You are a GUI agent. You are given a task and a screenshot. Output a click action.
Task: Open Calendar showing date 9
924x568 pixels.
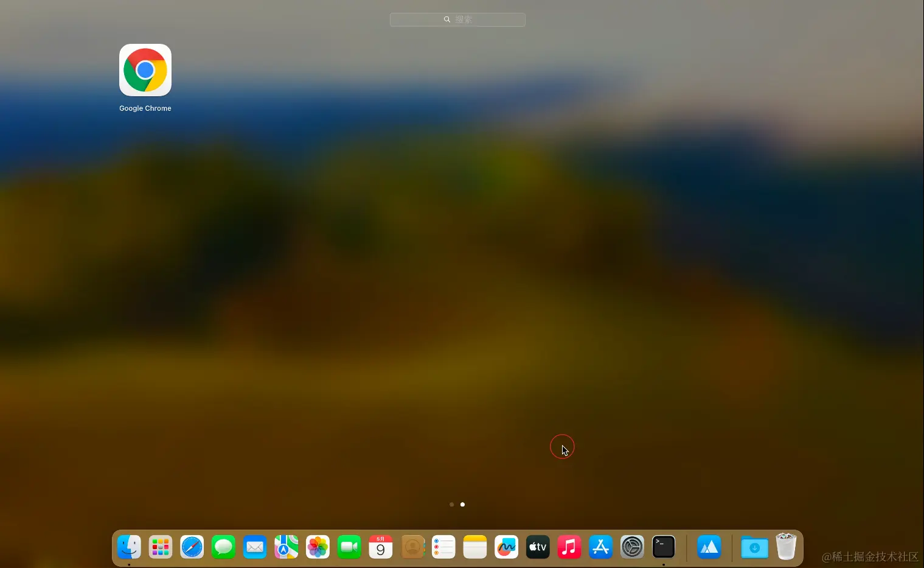click(381, 547)
